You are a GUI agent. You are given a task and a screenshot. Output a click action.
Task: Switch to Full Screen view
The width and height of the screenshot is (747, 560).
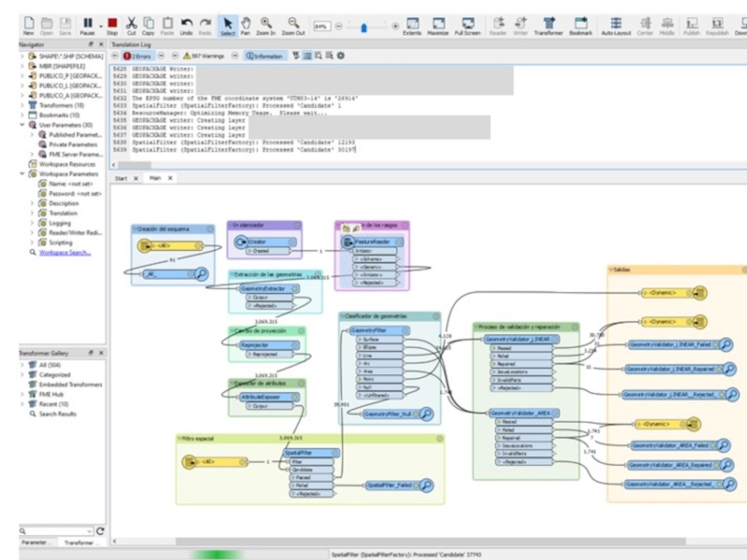click(x=468, y=25)
